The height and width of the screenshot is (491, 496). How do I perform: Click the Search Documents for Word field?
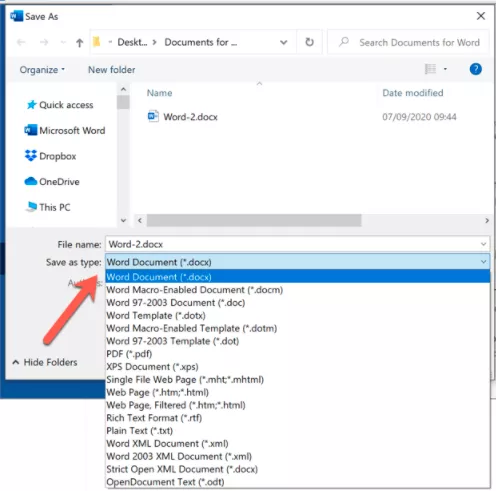click(x=408, y=42)
